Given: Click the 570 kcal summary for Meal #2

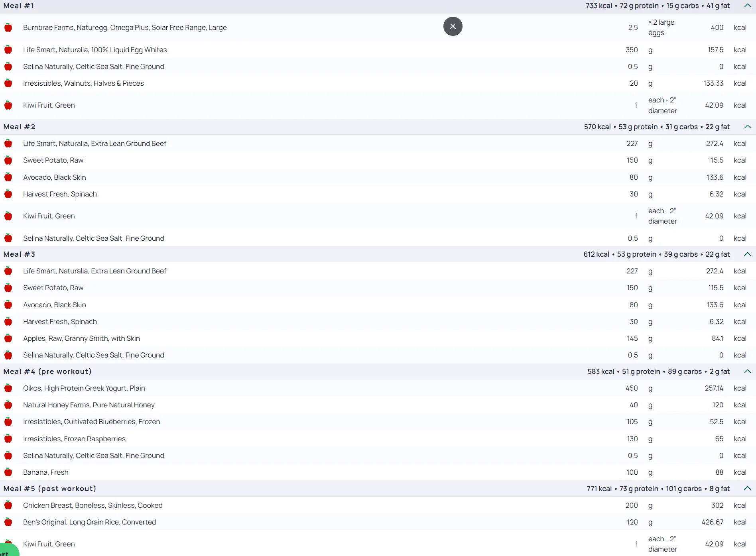Looking at the screenshot, I should pos(597,127).
